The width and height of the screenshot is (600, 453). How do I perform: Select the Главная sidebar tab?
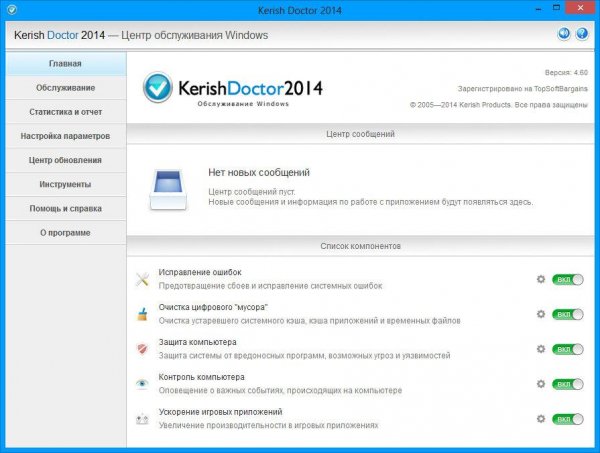[x=66, y=64]
